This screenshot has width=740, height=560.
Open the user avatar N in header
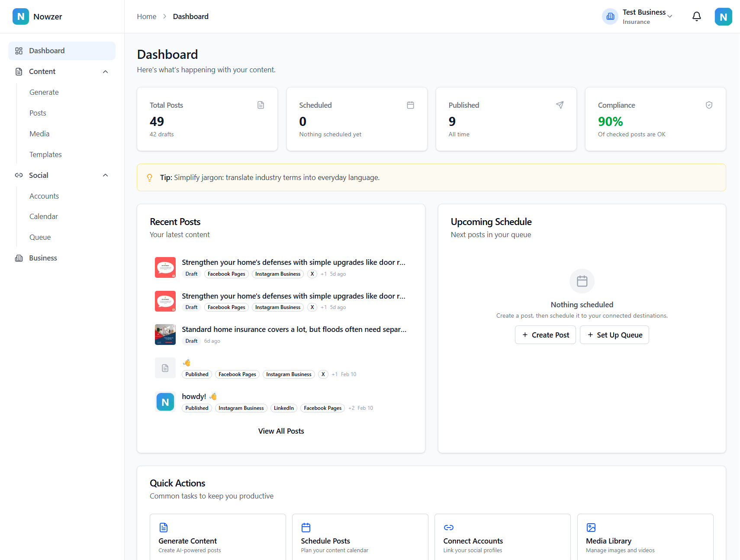click(723, 16)
